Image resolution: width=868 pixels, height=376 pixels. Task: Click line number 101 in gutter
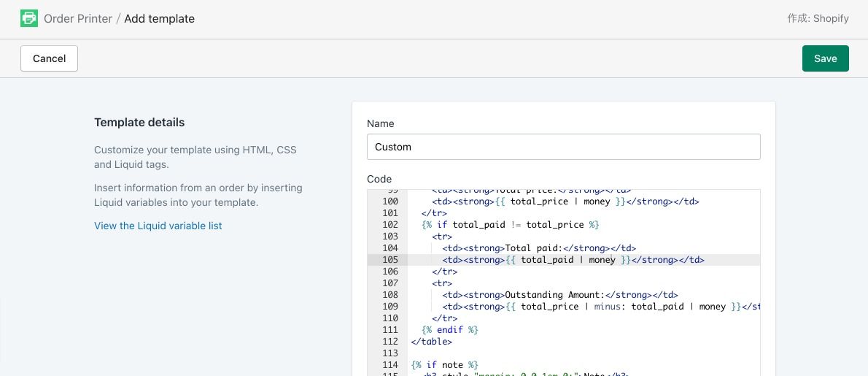[390, 213]
